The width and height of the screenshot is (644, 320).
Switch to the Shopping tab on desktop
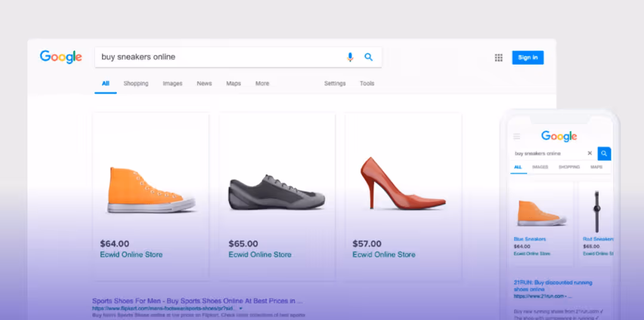[136, 84]
